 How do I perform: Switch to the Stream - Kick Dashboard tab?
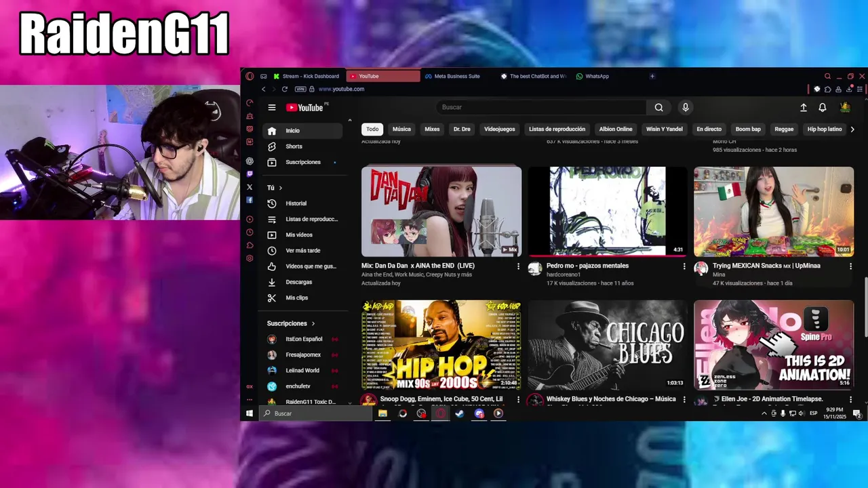coord(307,76)
